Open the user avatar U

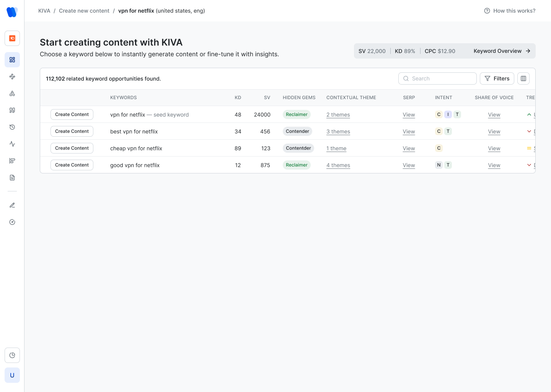12,375
